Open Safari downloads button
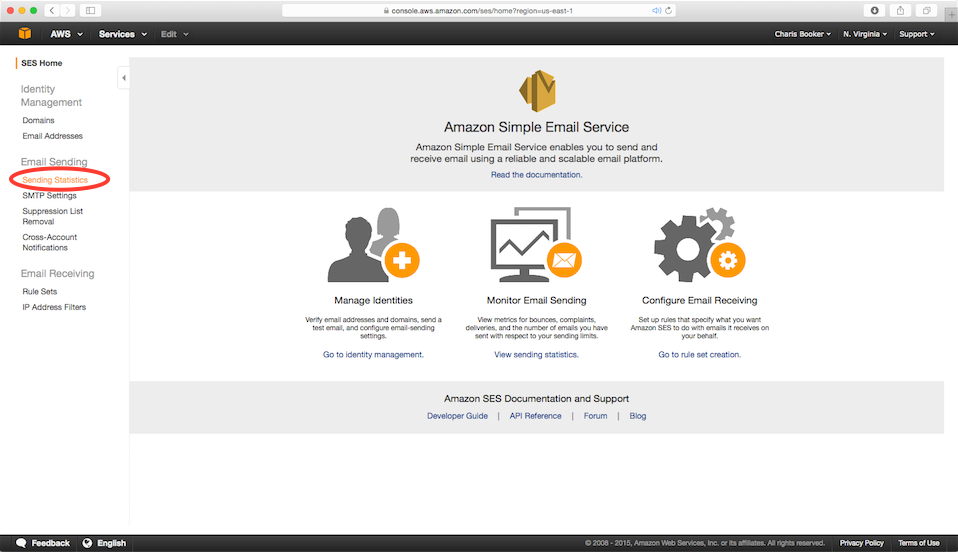 tap(874, 10)
